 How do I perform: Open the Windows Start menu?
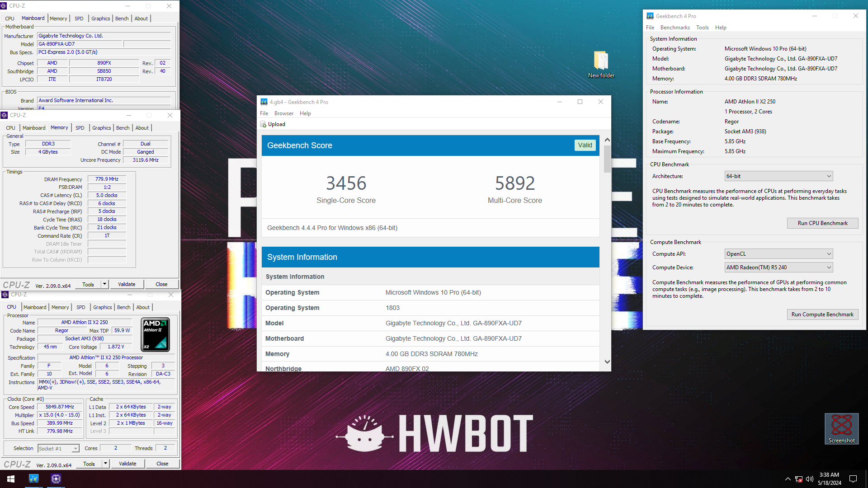(11, 479)
